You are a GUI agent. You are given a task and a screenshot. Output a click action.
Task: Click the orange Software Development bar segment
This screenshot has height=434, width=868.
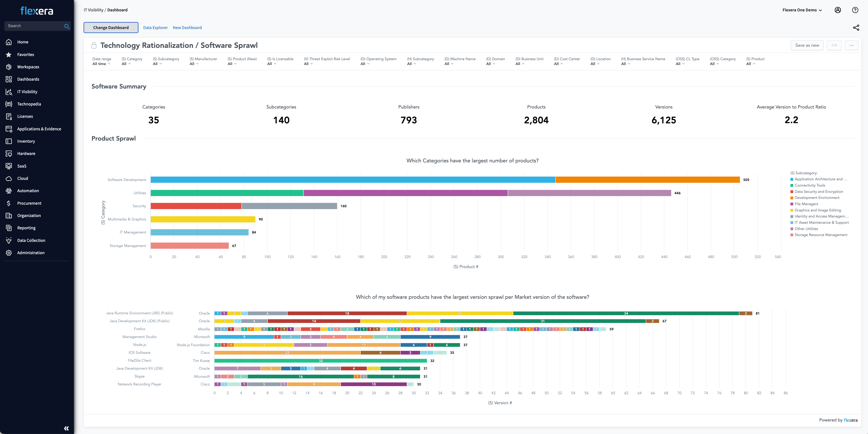647,180
